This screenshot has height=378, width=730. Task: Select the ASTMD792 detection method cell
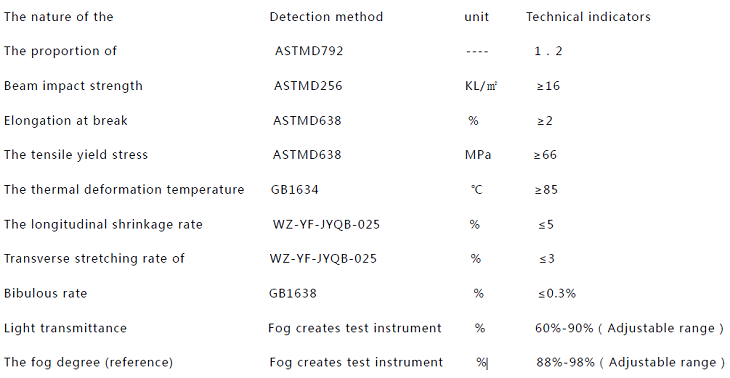coord(309,51)
